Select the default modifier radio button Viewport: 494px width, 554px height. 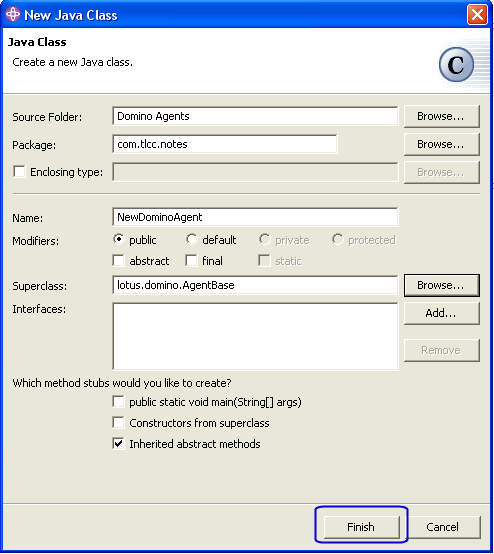(x=192, y=239)
